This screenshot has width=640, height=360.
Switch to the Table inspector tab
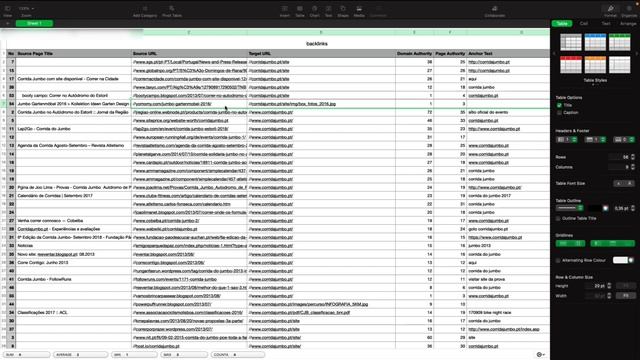pos(562,24)
